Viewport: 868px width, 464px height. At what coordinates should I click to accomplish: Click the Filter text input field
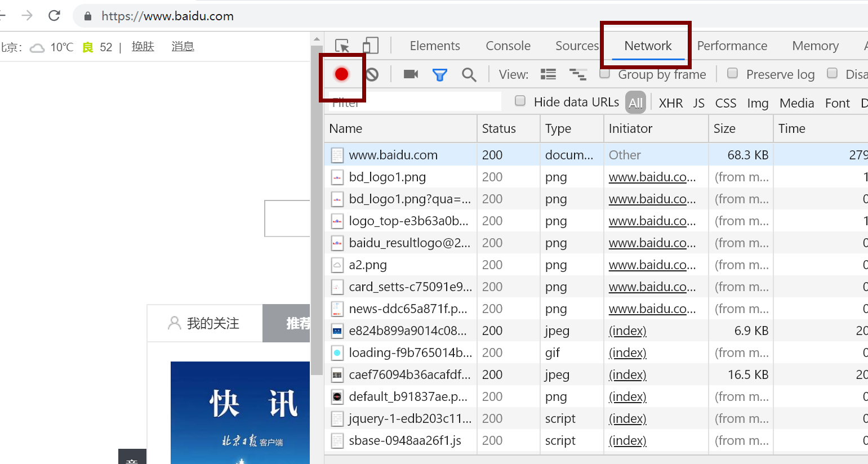point(415,102)
